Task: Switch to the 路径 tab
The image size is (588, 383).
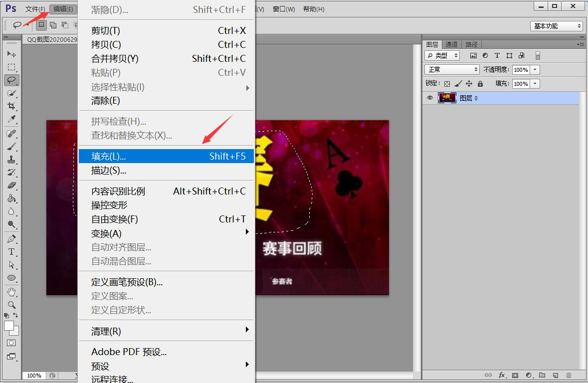Action: click(471, 44)
